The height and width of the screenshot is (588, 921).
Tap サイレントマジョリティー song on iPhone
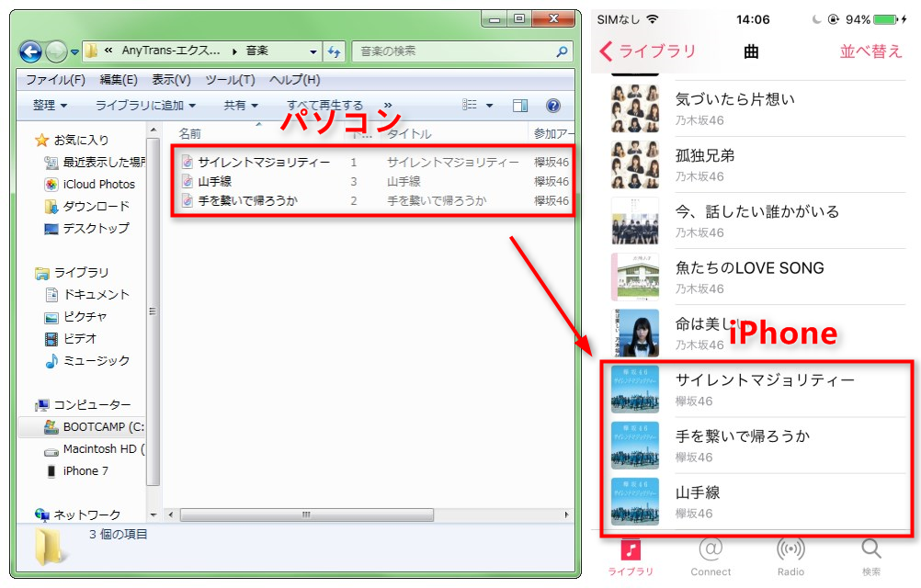[x=758, y=390]
